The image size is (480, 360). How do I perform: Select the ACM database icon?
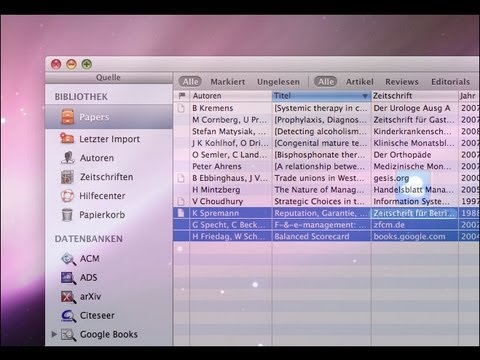coord(68,259)
